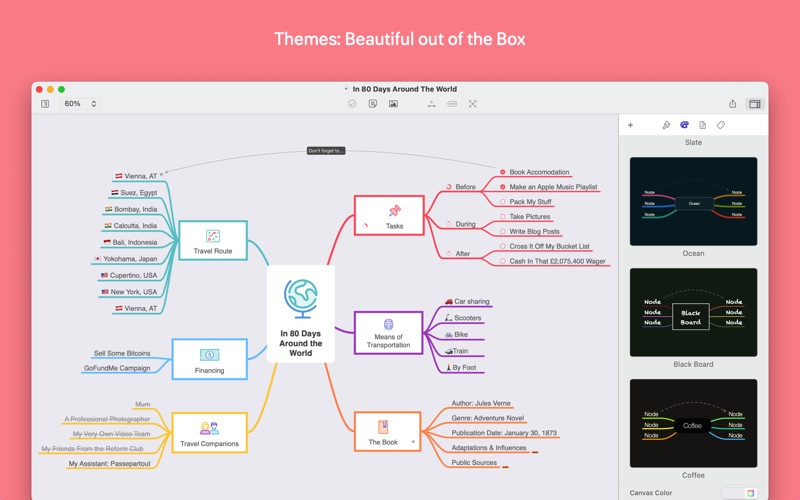
Task: Open the share menu icon
Action: pyautogui.click(x=732, y=104)
